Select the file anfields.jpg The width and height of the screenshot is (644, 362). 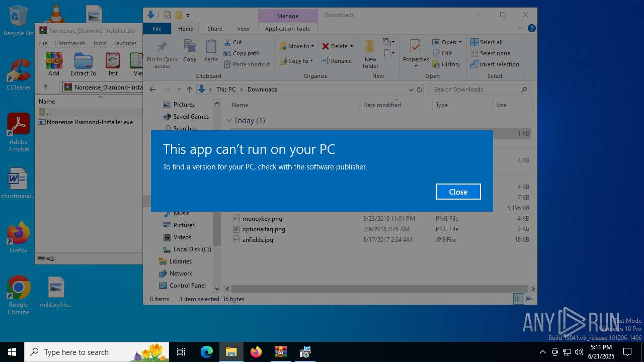click(x=258, y=240)
